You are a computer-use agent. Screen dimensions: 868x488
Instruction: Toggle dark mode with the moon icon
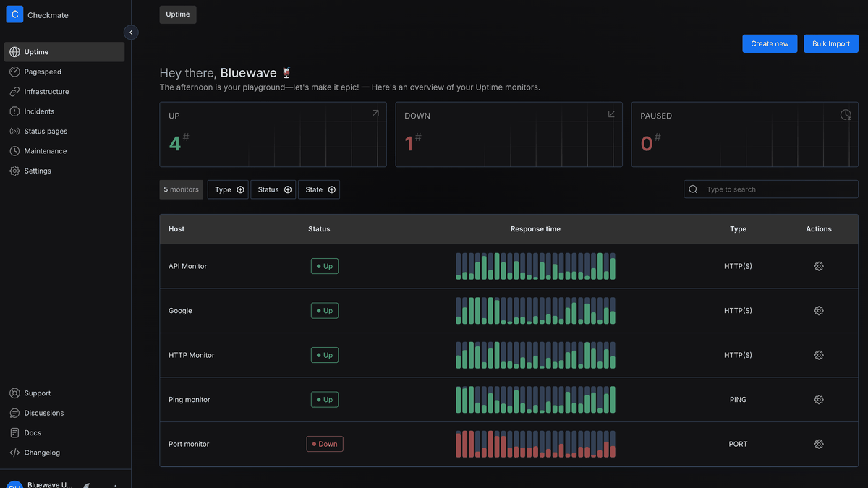coord(87,485)
